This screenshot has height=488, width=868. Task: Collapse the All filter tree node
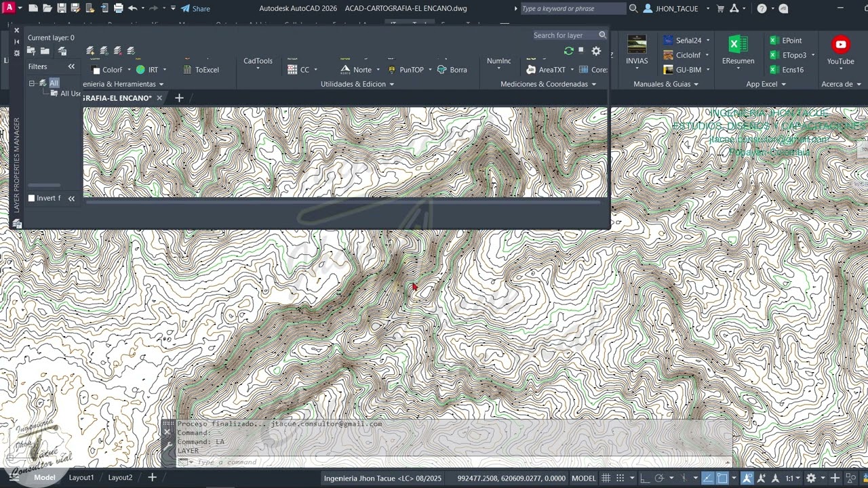[x=31, y=83]
